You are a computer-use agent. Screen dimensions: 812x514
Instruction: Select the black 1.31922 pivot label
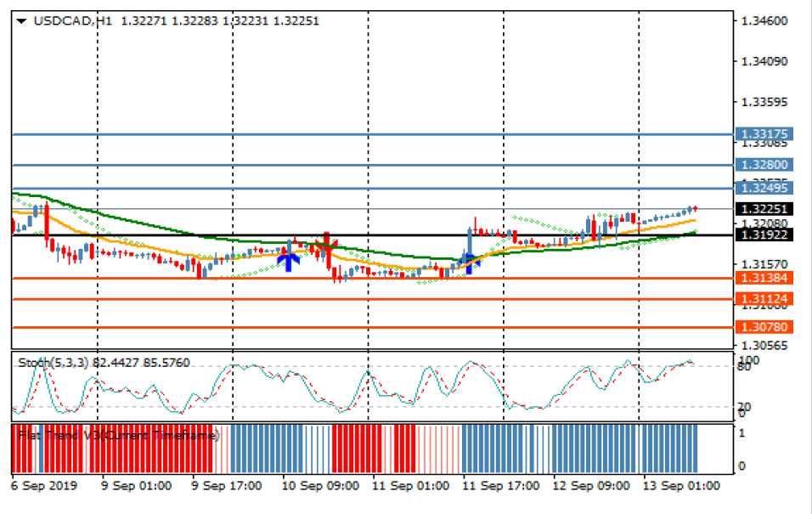[x=765, y=234]
